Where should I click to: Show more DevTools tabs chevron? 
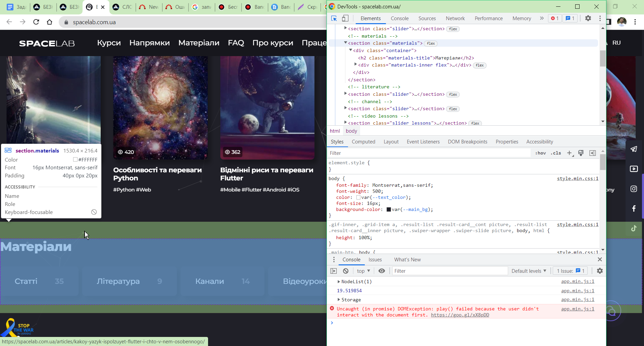click(x=542, y=18)
